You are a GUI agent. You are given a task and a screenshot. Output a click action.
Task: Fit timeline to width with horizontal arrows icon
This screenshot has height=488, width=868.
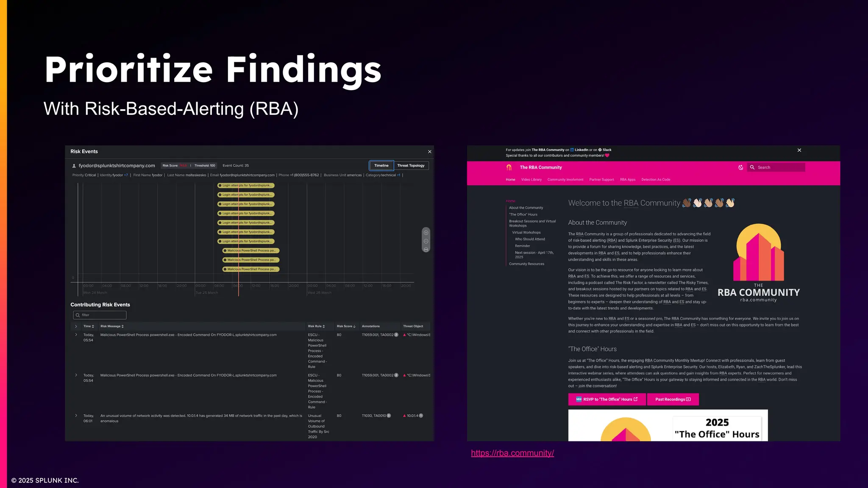(426, 249)
